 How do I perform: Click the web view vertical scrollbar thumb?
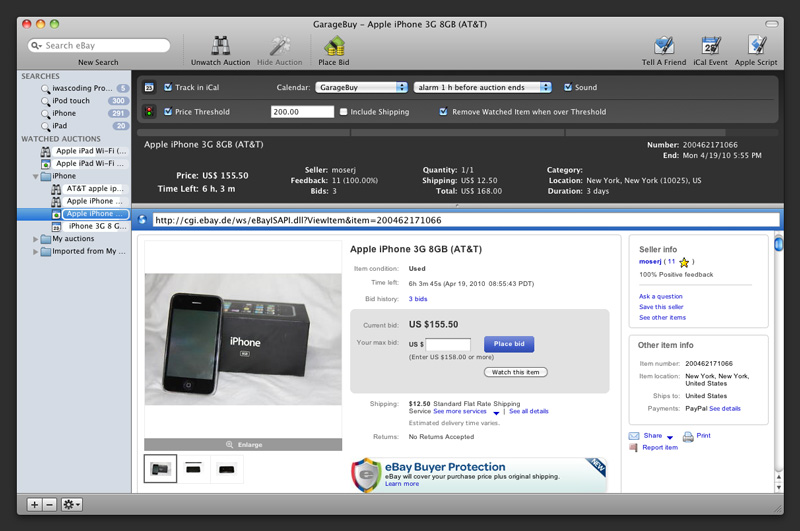[x=779, y=244]
